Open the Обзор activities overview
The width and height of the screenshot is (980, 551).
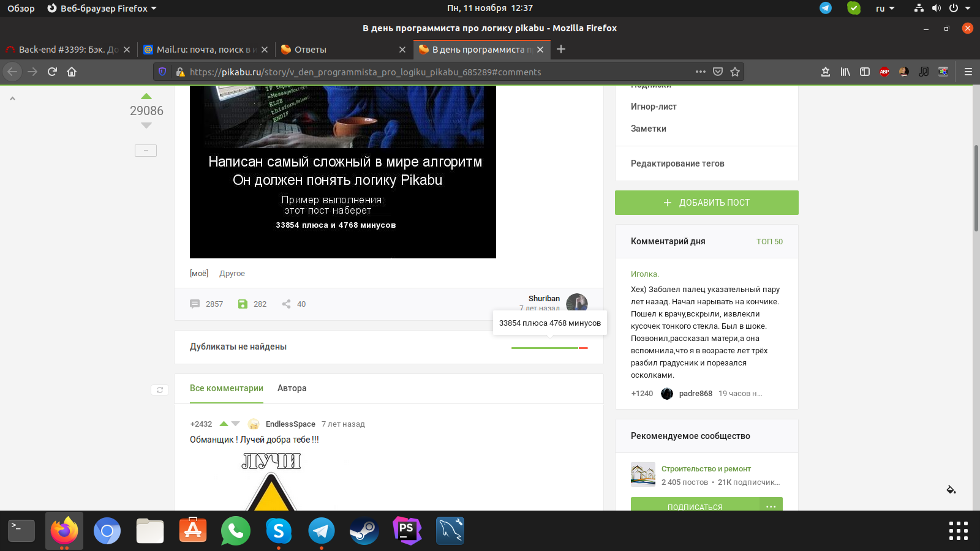(x=21, y=8)
